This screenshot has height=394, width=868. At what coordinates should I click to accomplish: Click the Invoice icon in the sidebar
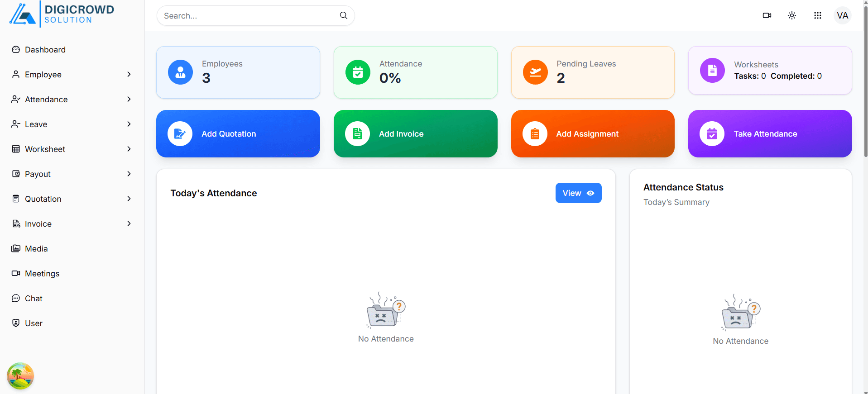tap(16, 223)
